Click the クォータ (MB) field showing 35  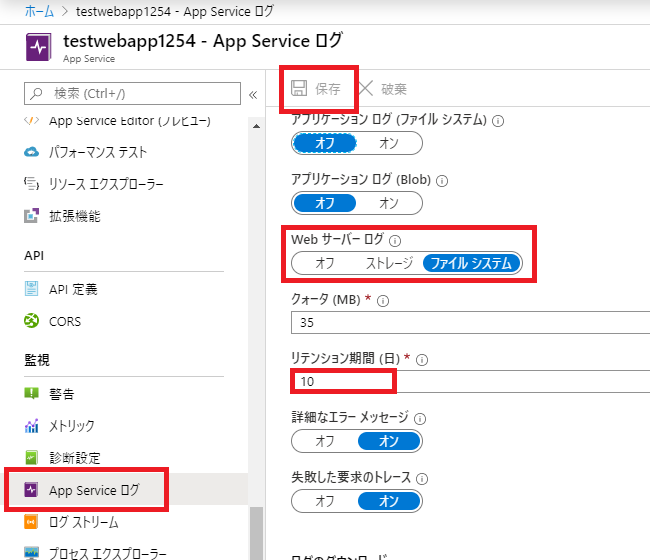(x=471, y=322)
